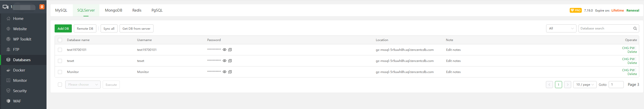644x109 pixels.
Task: Click the Add DB button
Action: click(63, 28)
